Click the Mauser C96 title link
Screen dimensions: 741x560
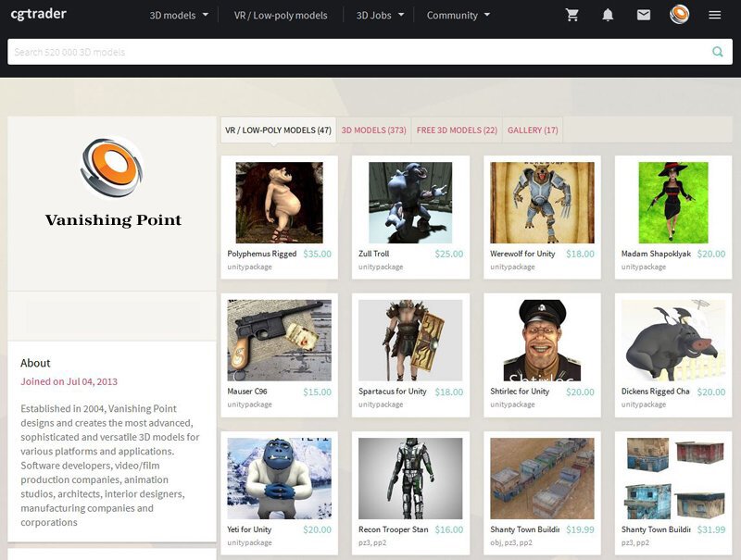click(247, 392)
